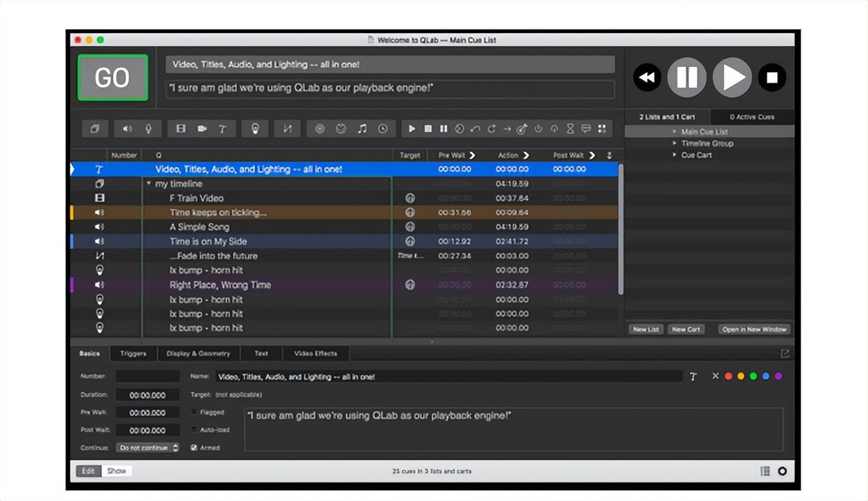
Task: Enable the Flagged checkbox
Action: point(195,412)
